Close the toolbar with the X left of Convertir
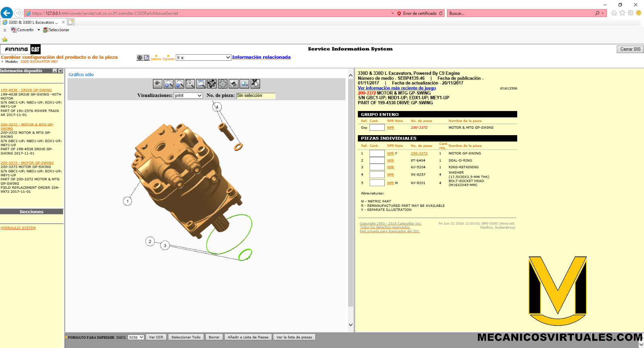The image size is (644, 348). point(5,30)
